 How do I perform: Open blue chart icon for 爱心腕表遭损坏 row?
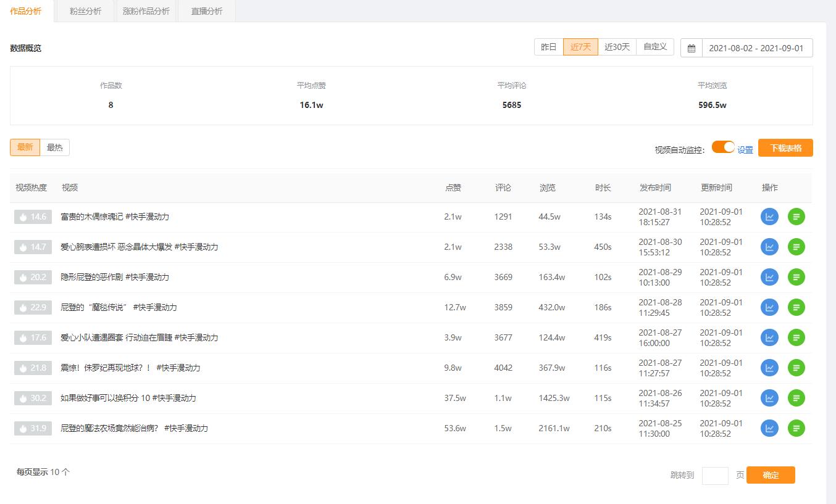pyautogui.click(x=769, y=247)
